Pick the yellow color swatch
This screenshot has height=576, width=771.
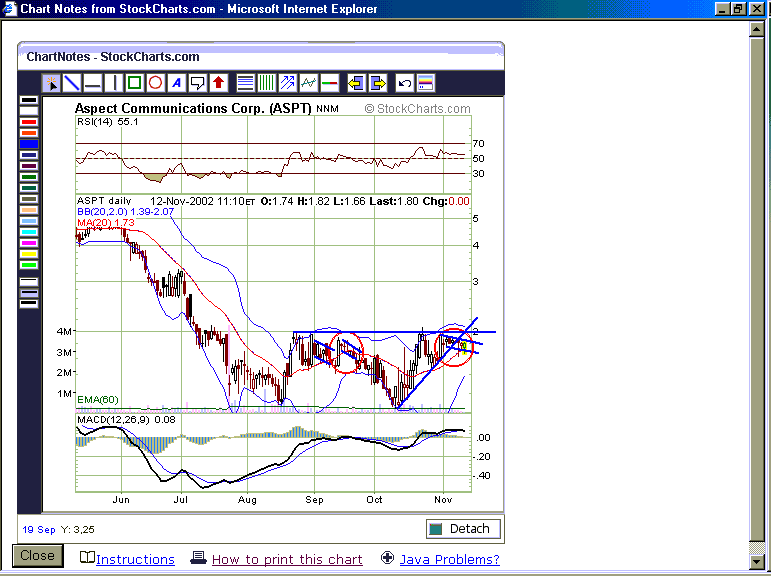click(x=29, y=254)
